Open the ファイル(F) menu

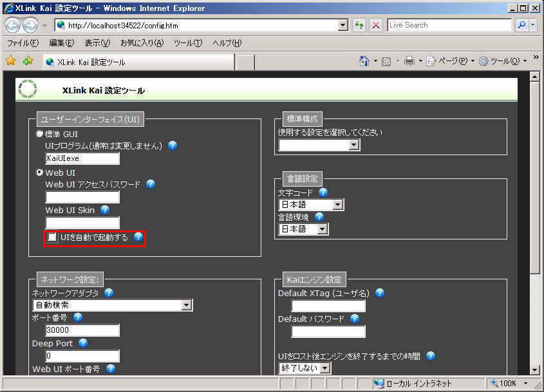coord(23,43)
